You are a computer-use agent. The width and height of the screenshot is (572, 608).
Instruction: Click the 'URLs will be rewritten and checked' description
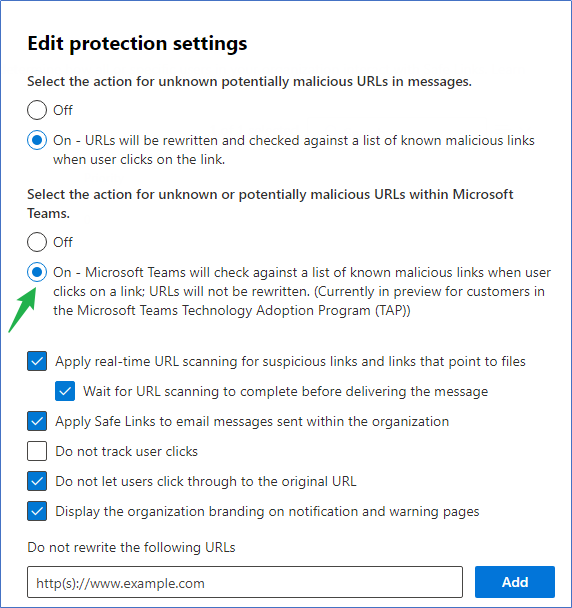[x=294, y=150]
